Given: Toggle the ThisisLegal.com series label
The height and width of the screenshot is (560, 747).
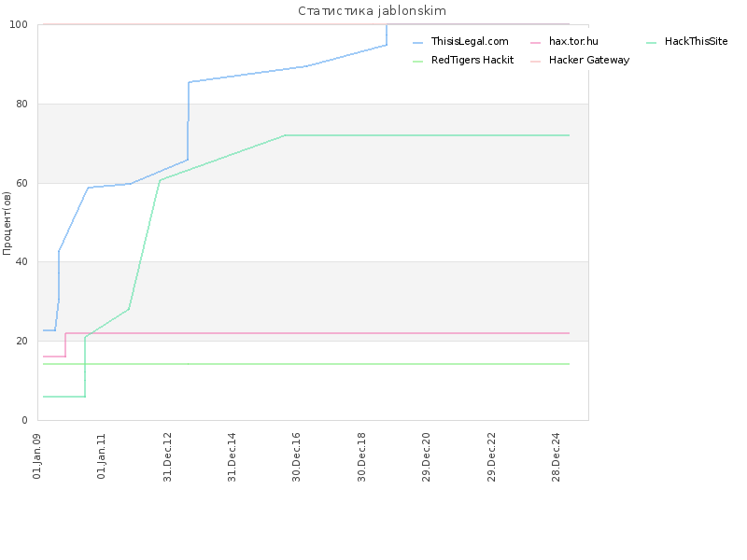Looking at the screenshot, I should coord(470,41).
